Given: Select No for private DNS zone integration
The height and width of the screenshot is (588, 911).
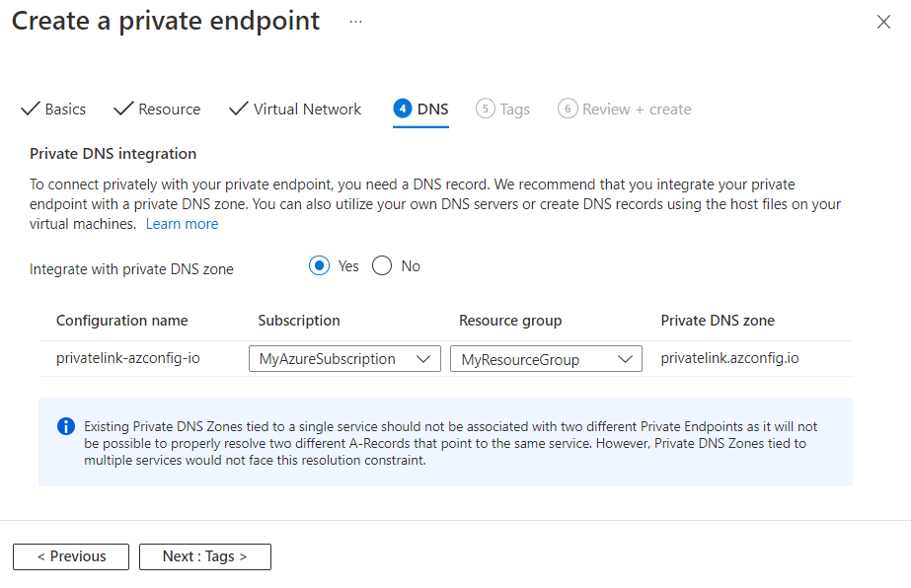Looking at the screenshot, I should (382, 265).
